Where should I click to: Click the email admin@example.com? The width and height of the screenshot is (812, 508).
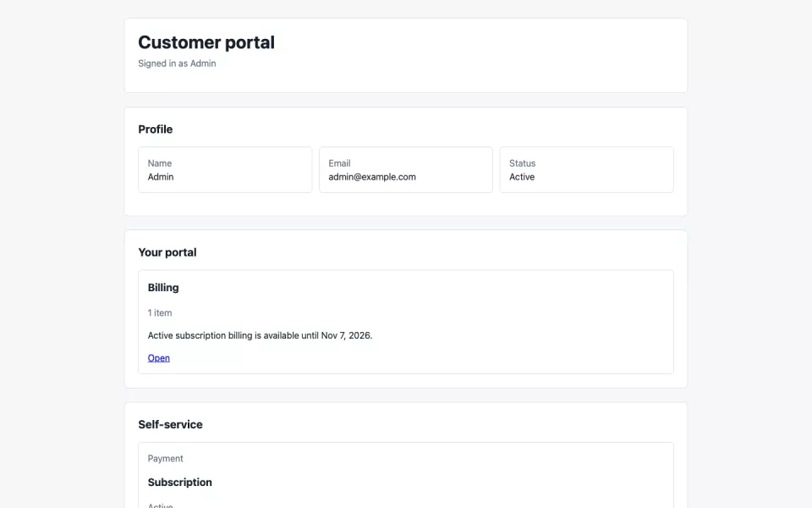coord(372,177)
